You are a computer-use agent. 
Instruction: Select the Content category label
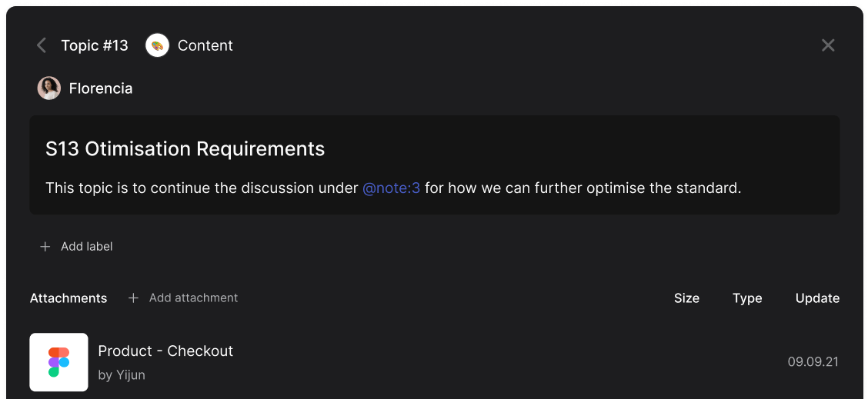click(205, 45)
